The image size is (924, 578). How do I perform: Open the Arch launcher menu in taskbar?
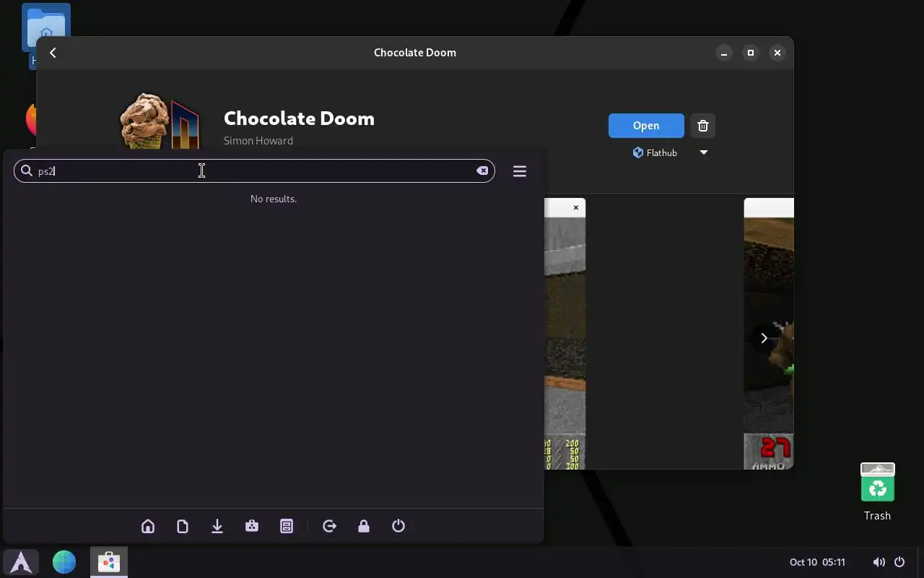click(x=21, y=562)
